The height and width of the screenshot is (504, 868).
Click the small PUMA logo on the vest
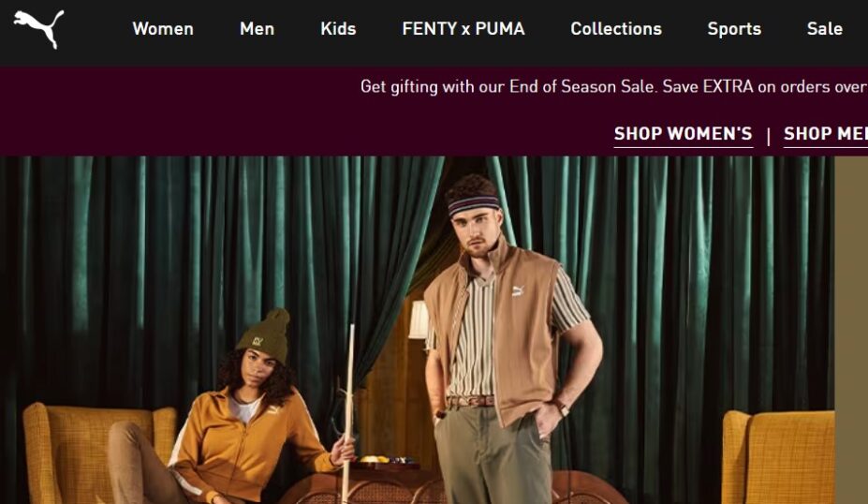pyautogui.click(x=518, y=290)
